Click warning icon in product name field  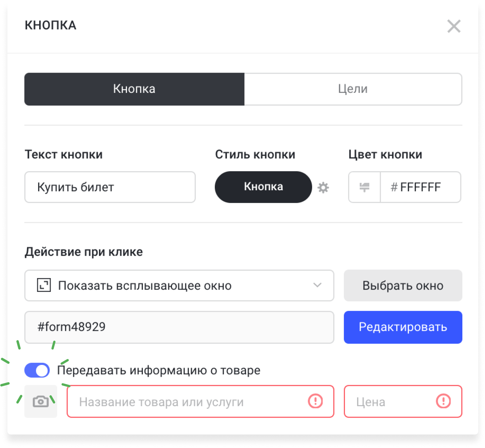pyautogui.click(x=315, y=401)
